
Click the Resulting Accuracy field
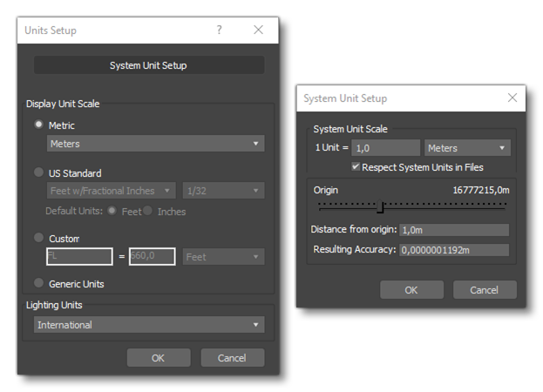coord(454,250)
